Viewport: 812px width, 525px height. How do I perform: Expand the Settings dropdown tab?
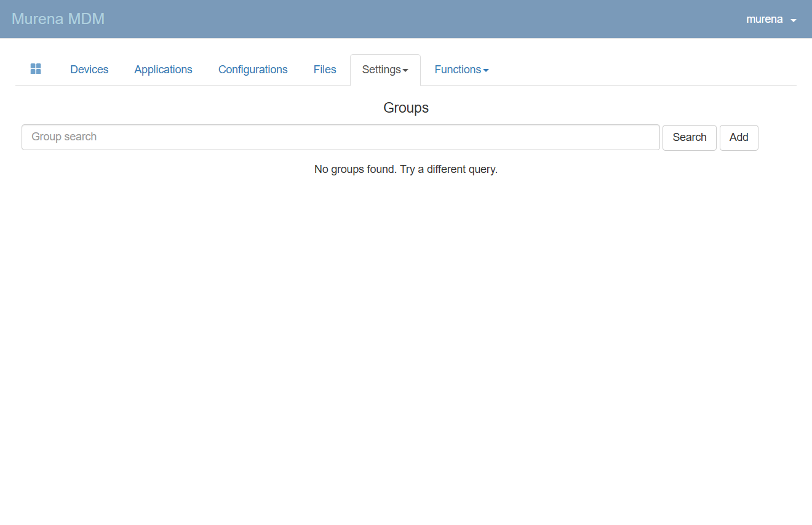point(381,70)
